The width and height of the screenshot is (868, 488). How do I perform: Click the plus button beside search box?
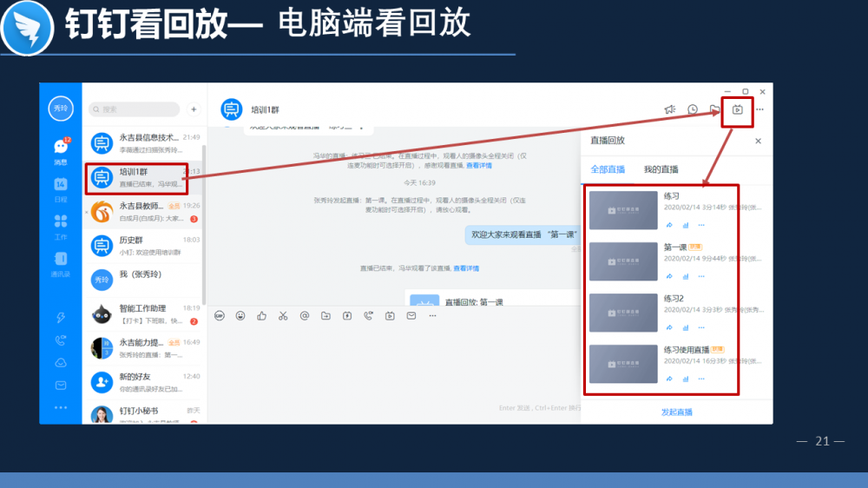pyautogui.click(x=194, y=109)
